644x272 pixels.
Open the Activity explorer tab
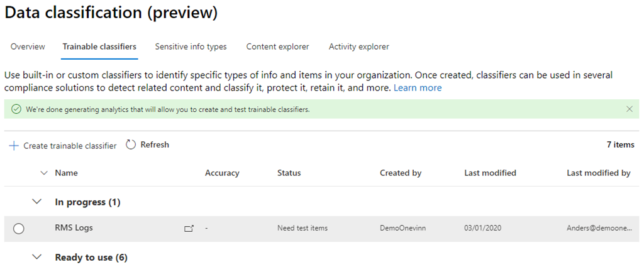click(x=358, y=46)
